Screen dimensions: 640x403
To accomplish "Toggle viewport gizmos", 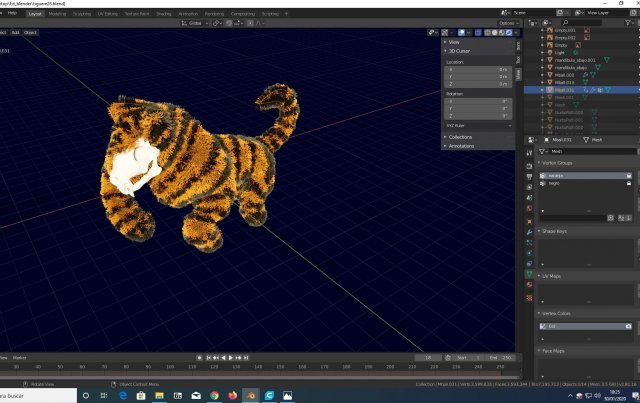I will [445, 32].
